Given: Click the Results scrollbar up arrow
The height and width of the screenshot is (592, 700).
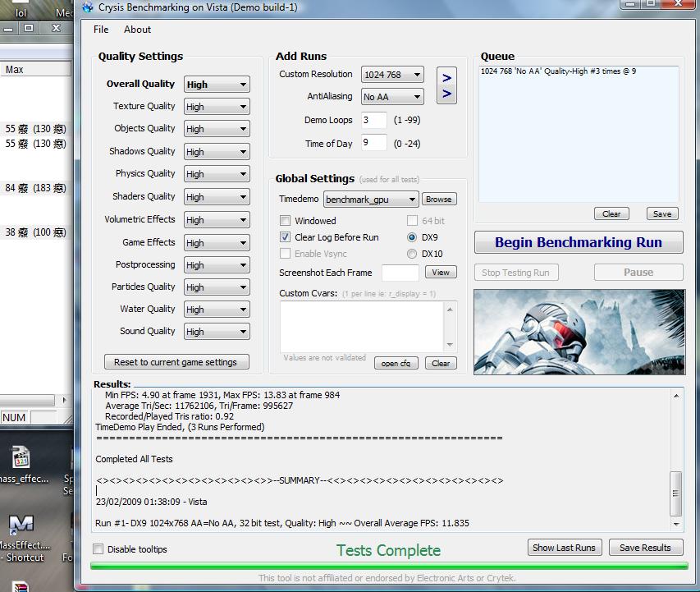Looking at the screenshot, I should (x=676, y=396).
